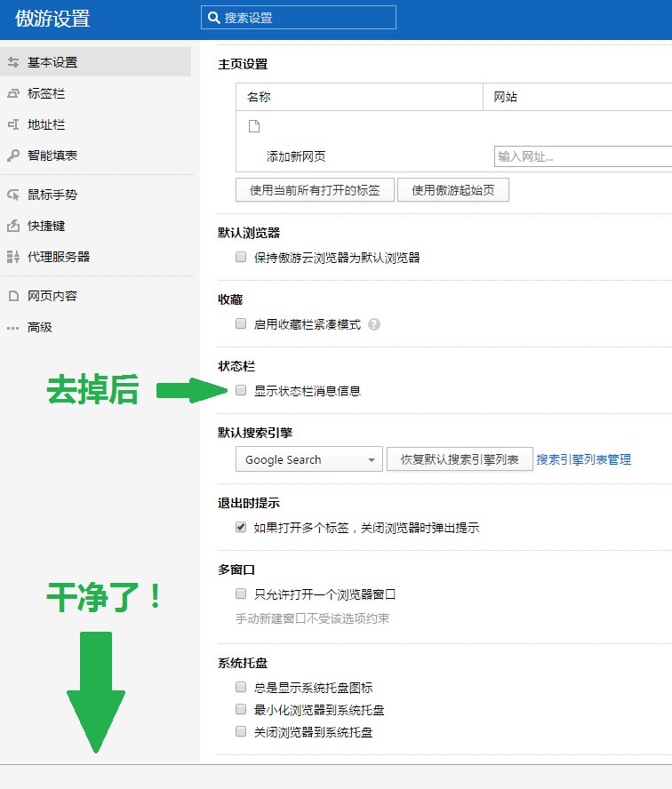Click the 添加新网页 row text

[296, 156]
